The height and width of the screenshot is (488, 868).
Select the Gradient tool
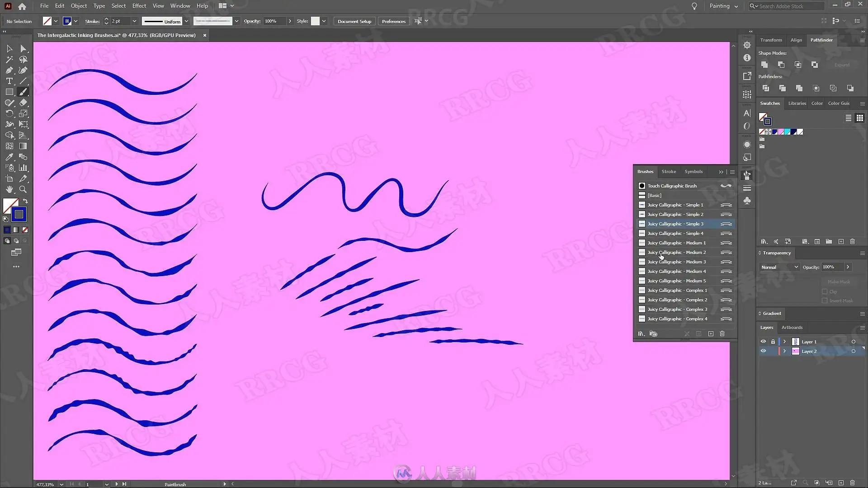[x=24, y=146]
